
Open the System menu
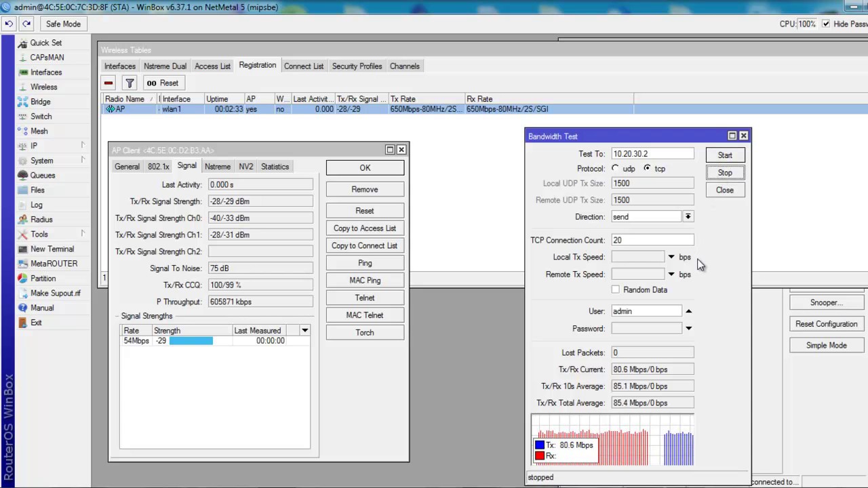pyautogui.click(x=41, y=161)
